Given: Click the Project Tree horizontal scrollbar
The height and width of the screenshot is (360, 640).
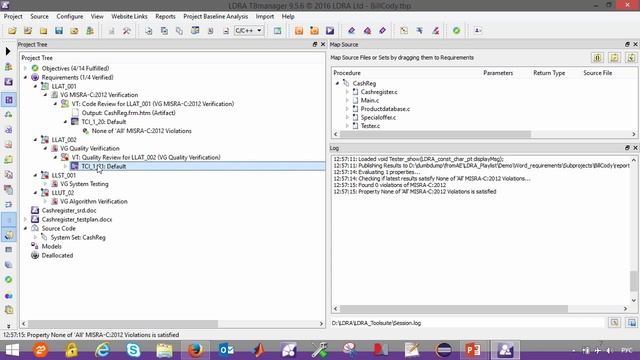Looking at the screenshot, I should click(123, 324).
